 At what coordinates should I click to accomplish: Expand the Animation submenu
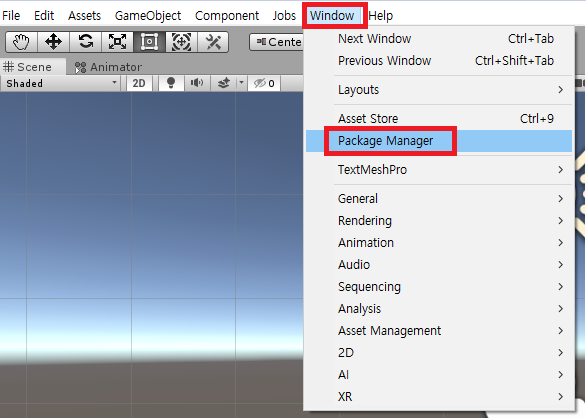click(439, 243)
